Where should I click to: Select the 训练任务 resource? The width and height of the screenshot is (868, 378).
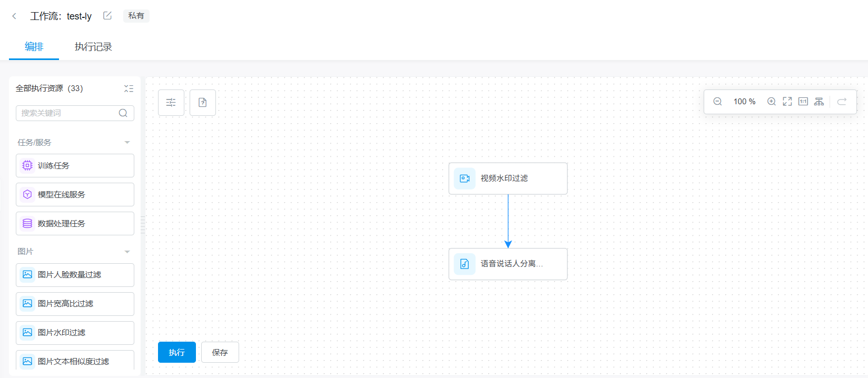point(75,165)
